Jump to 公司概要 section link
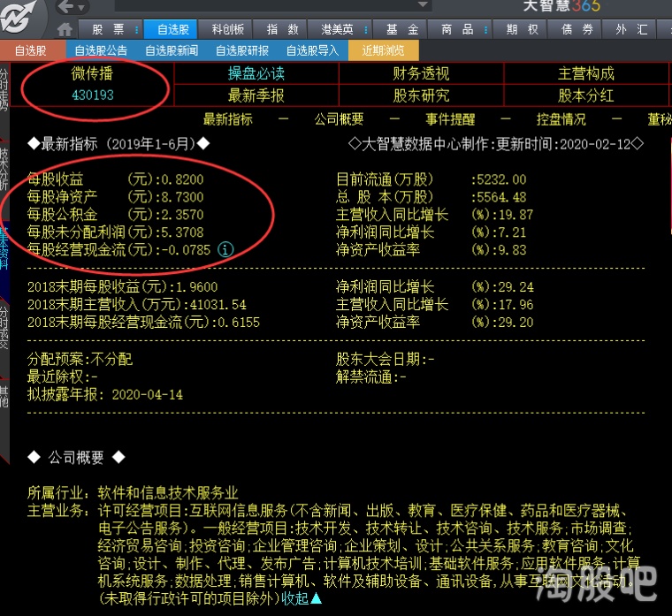 pyautogui.click(x=339, y=119)
